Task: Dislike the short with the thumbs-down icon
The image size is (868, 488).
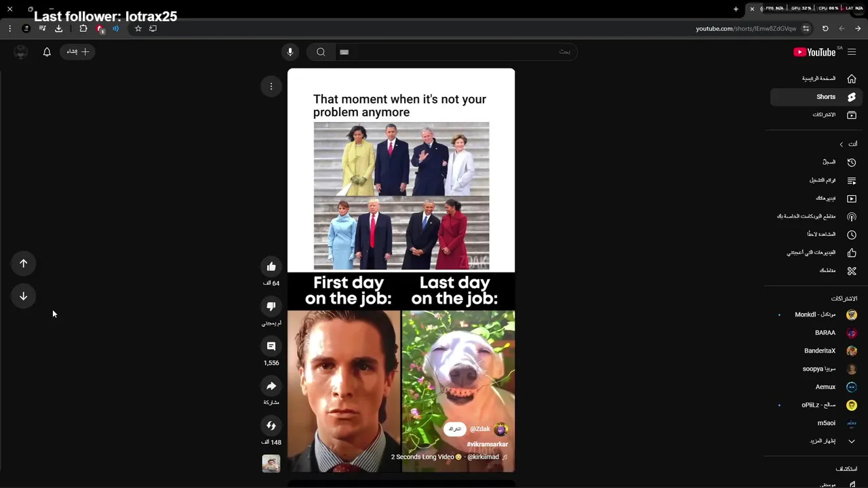Action: point(271,306)
